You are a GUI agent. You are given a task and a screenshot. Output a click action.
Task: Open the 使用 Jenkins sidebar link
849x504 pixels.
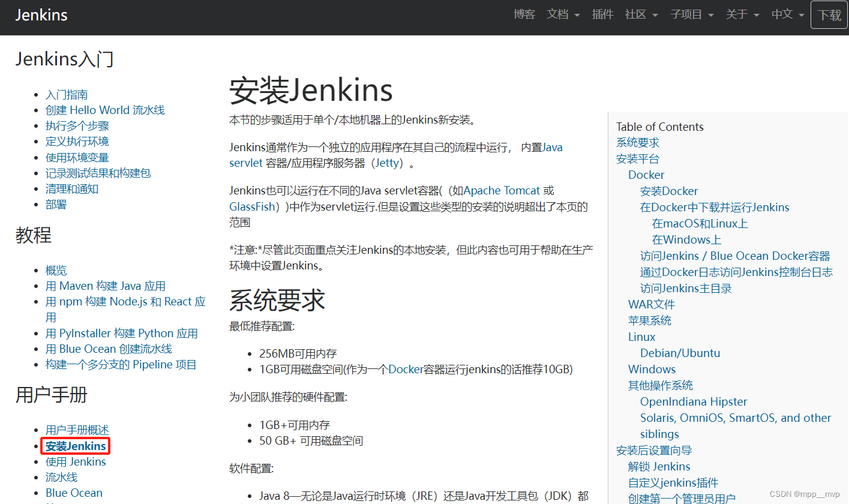[76, 461]
